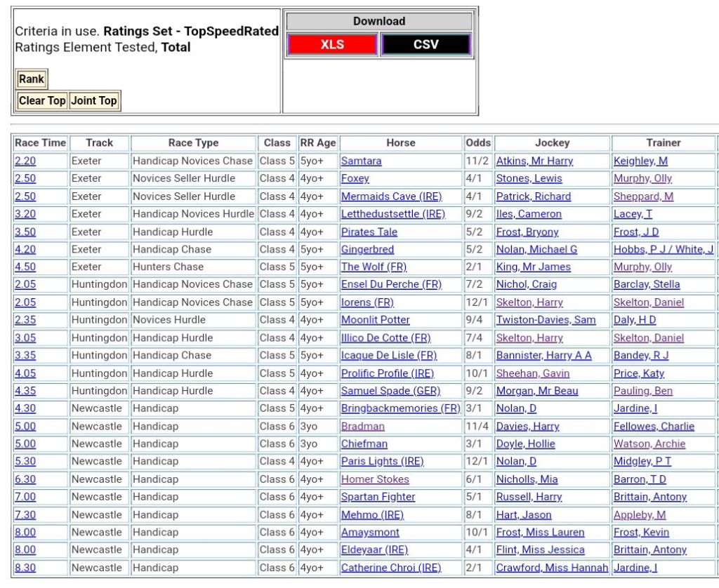The image size is (719, 588).
Task: Open the 8.30 Newcastle race time link
Action: pos(25,568)
